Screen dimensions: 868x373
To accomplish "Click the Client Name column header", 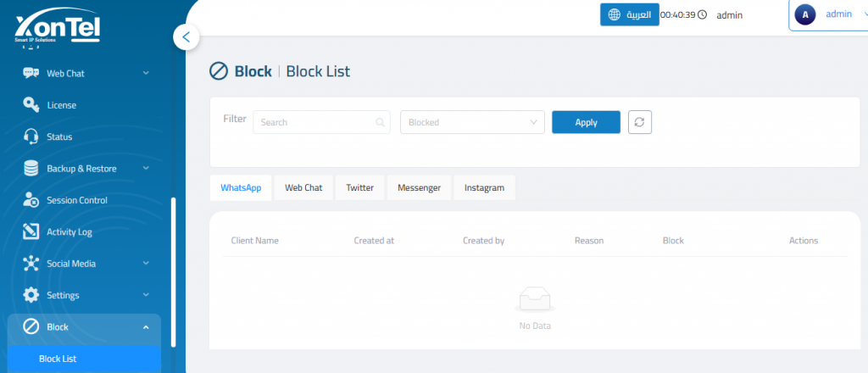I will [x=254, y=241].
